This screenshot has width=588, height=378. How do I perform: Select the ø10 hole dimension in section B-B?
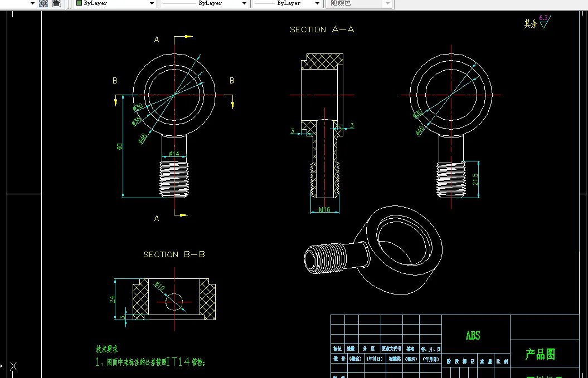click(160, 286)
